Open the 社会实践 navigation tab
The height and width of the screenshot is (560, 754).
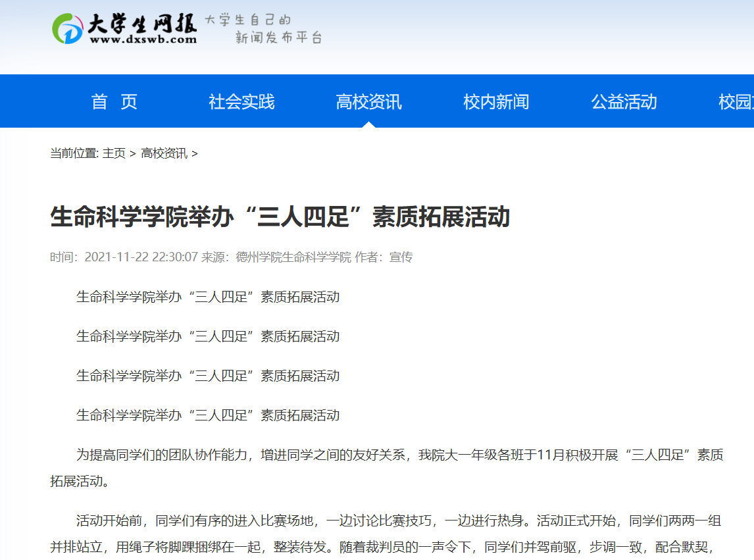pos(241,102)
